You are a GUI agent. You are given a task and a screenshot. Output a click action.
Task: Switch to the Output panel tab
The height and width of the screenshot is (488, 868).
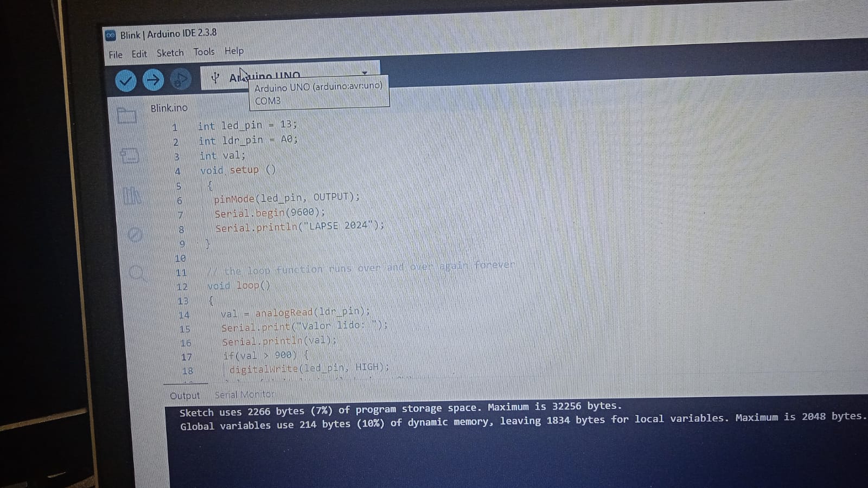(x=184, y=396)
